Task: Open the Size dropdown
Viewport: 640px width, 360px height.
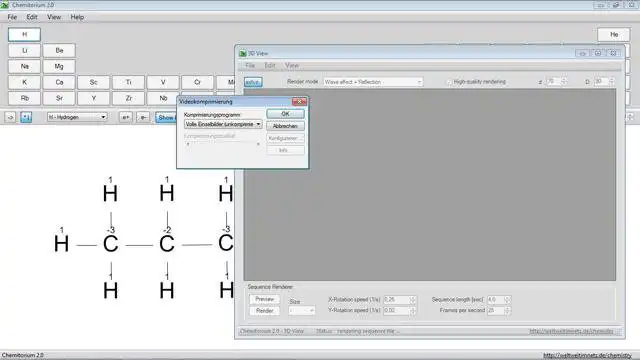Action: tap(302, 311)
